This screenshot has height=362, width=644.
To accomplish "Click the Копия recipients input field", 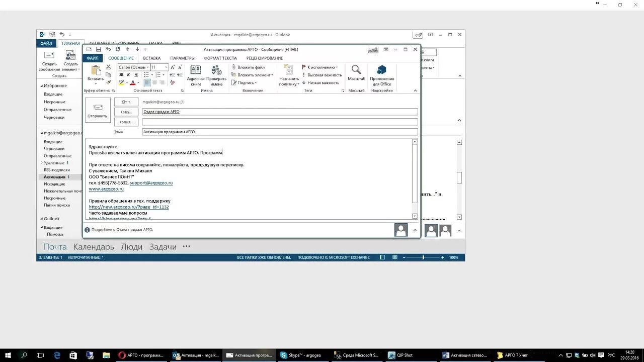I will (280, 122).
